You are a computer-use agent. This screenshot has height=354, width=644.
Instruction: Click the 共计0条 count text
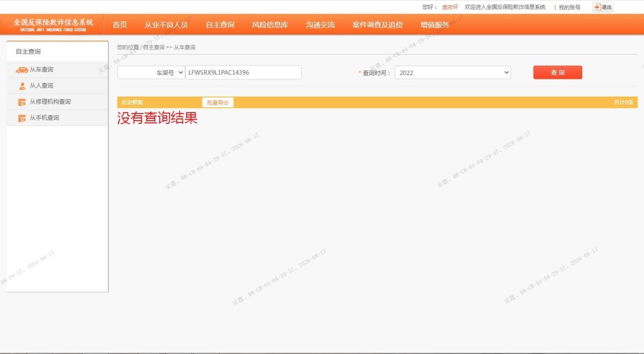point(624,102)
